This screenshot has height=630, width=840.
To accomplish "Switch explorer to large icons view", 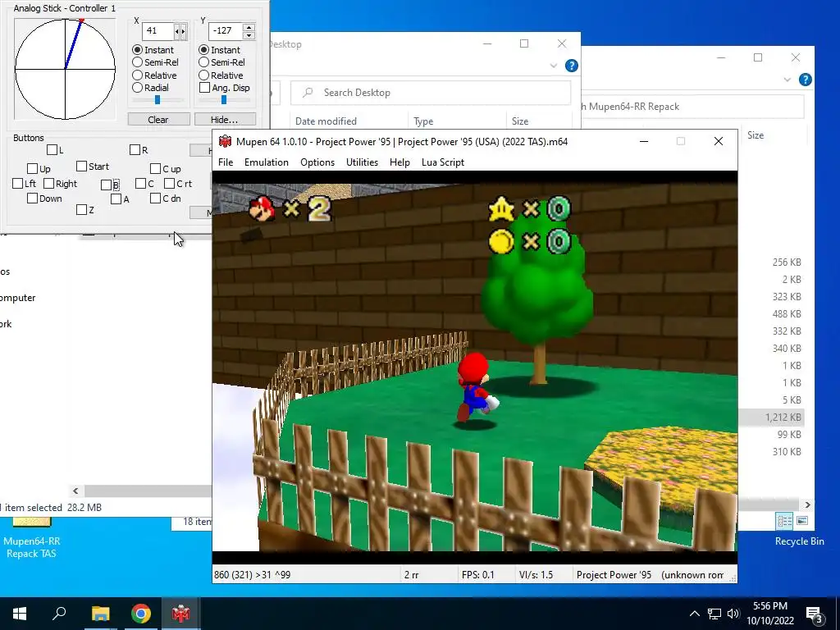I will click(802, 521).
